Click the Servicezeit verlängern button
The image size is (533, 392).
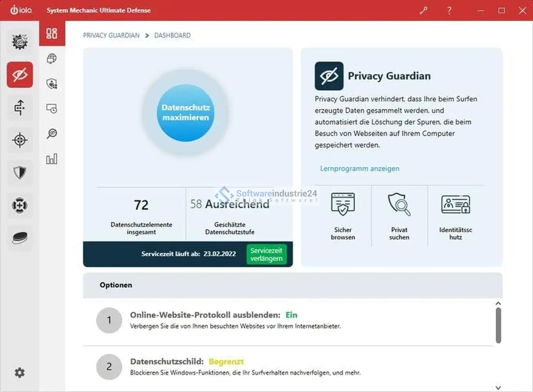point(266,254)
